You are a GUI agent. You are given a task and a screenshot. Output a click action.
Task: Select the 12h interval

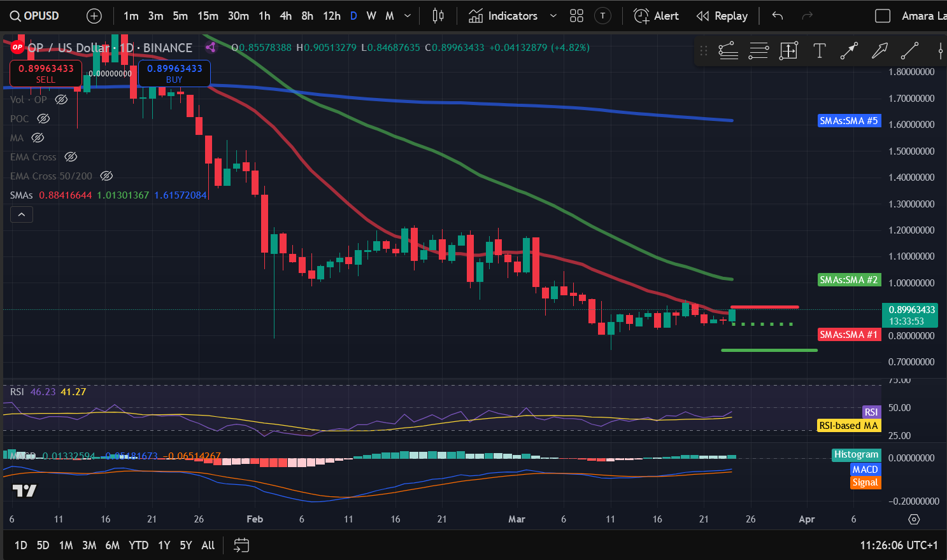click(332, 16)
